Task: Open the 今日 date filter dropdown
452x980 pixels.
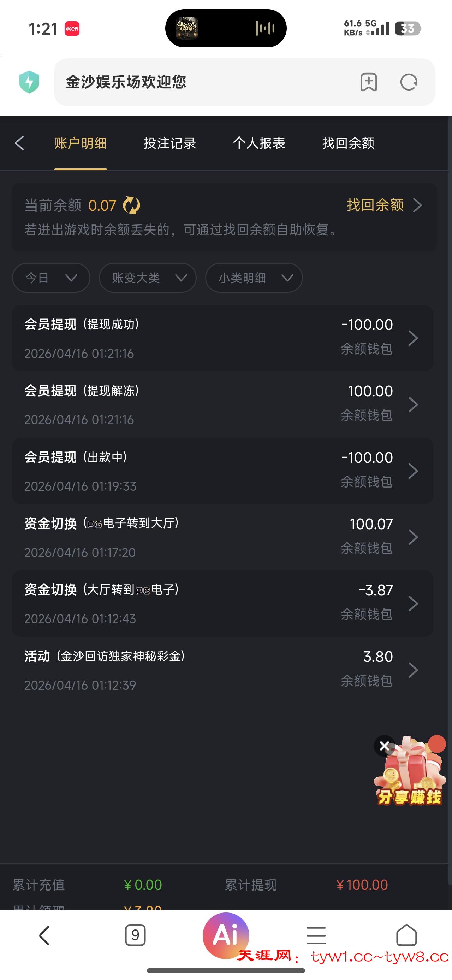Action: tap(51, 278)
